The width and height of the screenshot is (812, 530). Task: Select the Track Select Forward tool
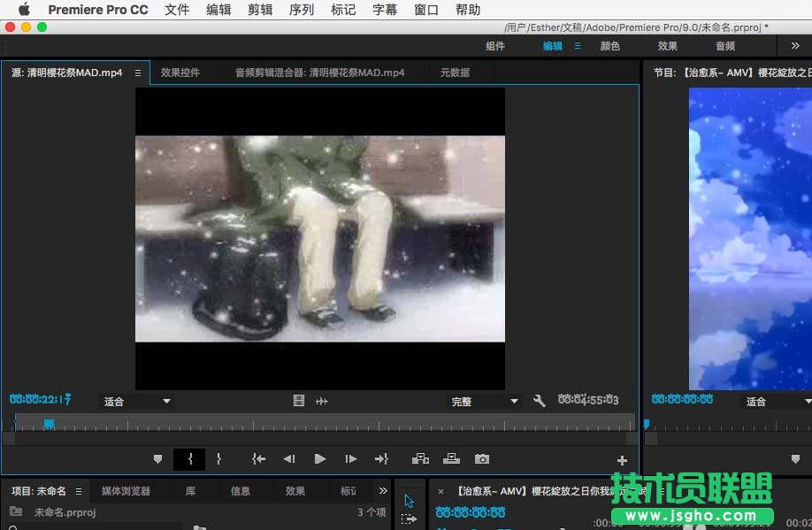(x=410, y=518)
